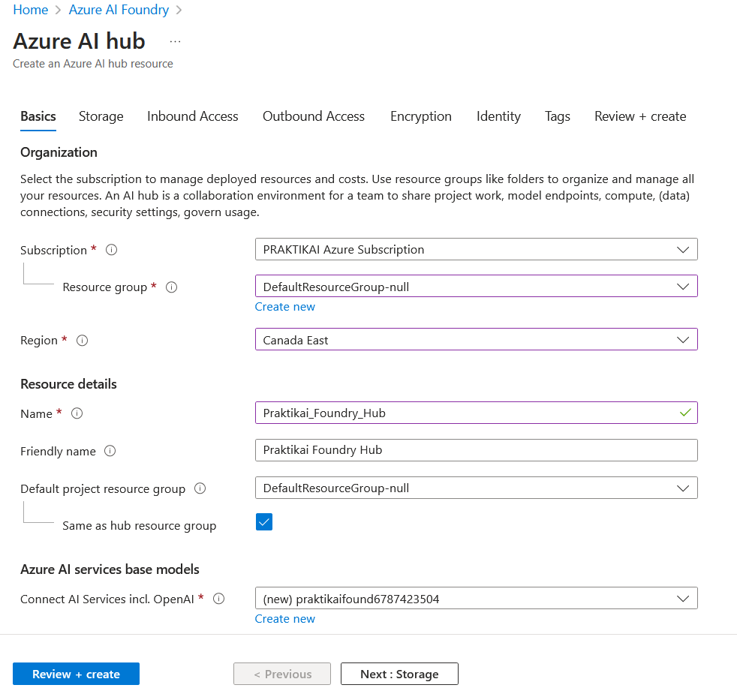
Task: Uncheck Same as hub resource group
Action: (263, 521)
